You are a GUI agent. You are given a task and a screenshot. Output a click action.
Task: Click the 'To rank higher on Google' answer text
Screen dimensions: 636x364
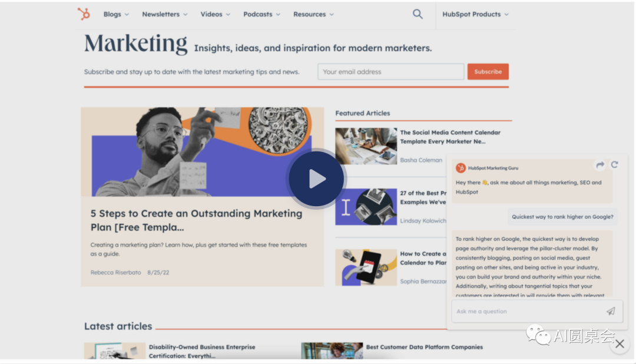531,267
